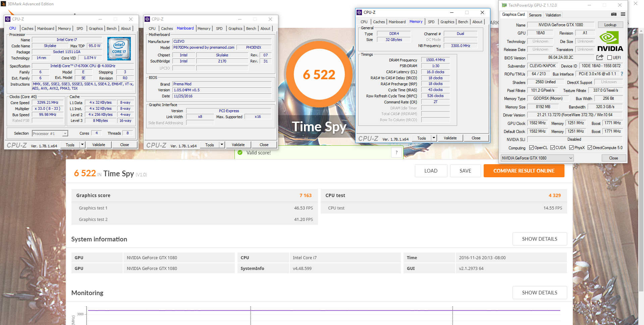Screen dimensions: 644x325
Task: Select the Graphics Card tab in GPU-Z
Action: pos(513,14)
